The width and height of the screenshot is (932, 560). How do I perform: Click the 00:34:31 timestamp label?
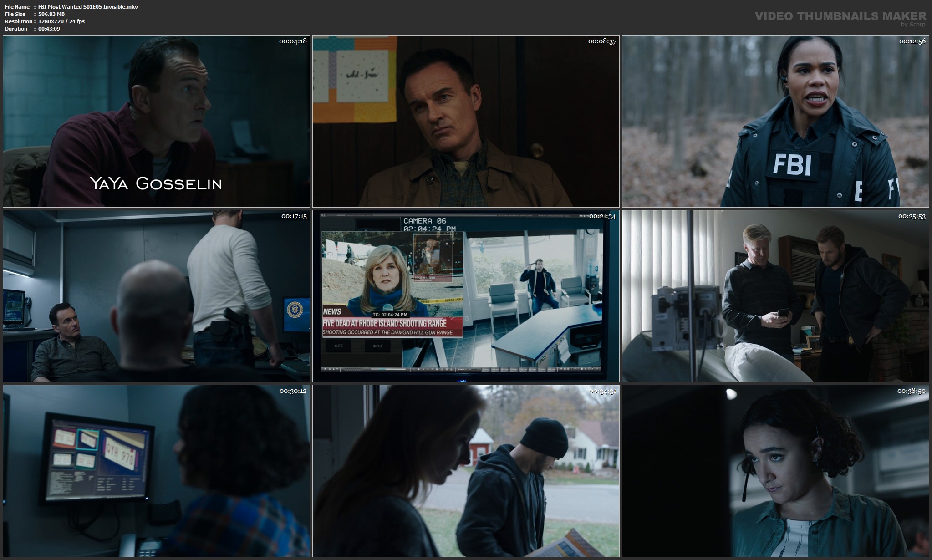coord(602,391)
